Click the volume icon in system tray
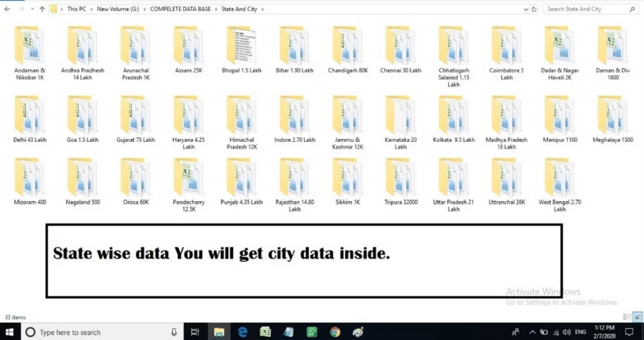 pyautogui.click(x=567, y=332)
